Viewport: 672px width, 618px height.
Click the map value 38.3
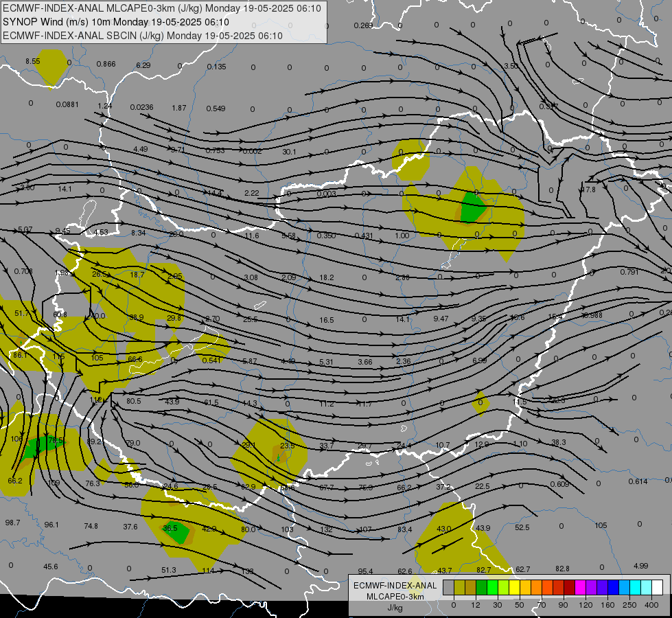559,442
